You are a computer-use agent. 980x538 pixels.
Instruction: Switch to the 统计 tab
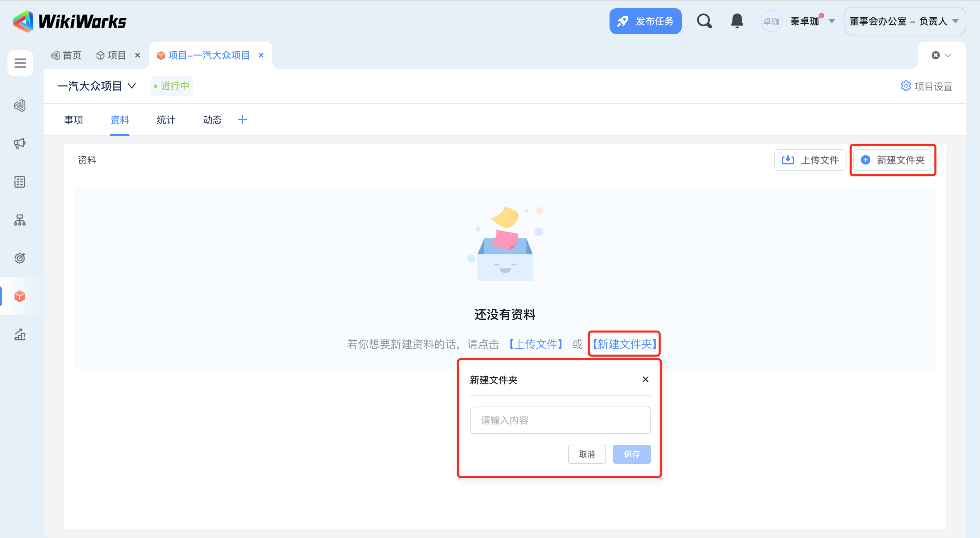[166, 120]
